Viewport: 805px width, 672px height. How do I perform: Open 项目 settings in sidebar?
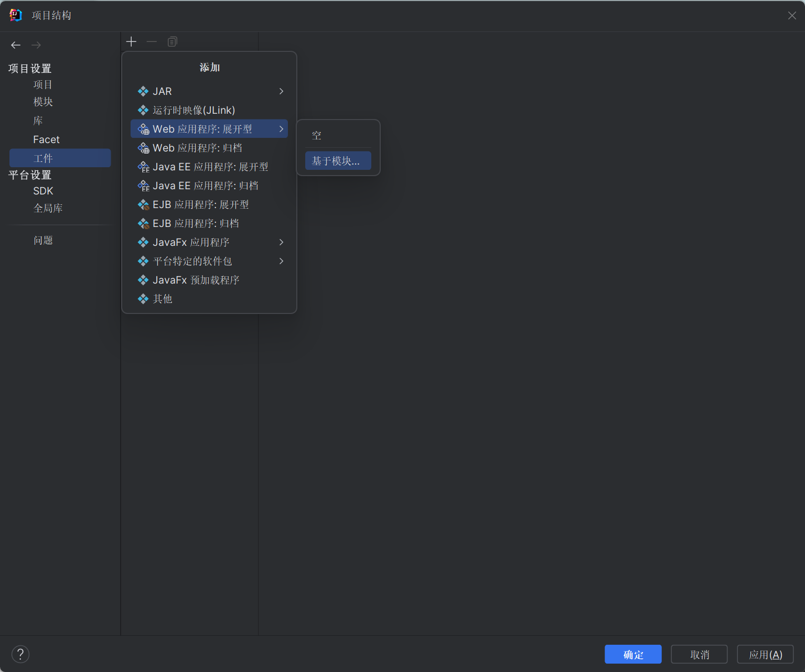click(x=43, y=85)
